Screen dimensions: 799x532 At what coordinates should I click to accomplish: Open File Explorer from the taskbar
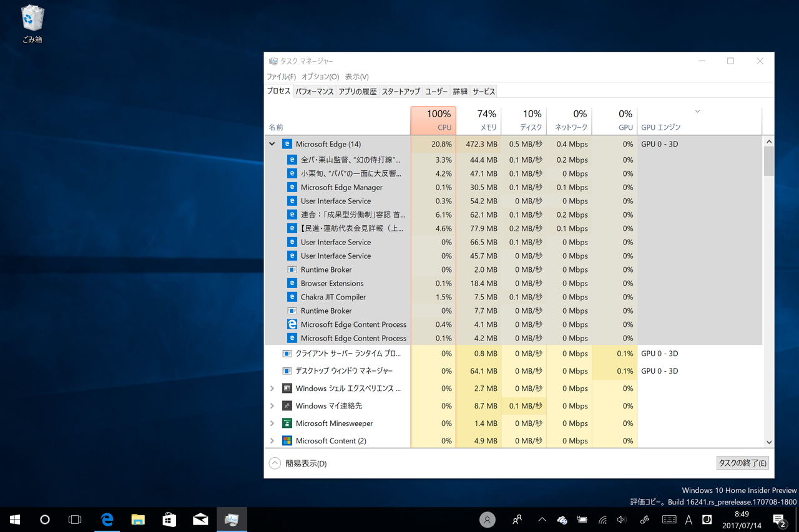pos(138,520)
